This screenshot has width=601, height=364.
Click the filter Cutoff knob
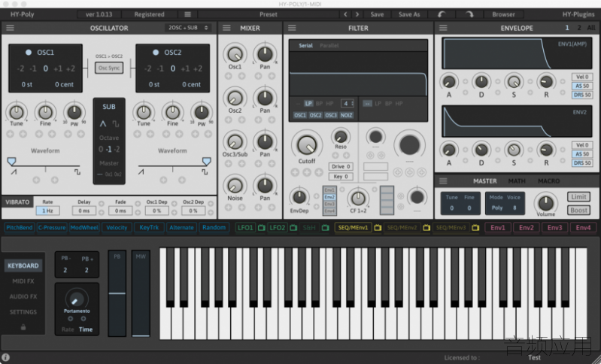click(307, 144)
